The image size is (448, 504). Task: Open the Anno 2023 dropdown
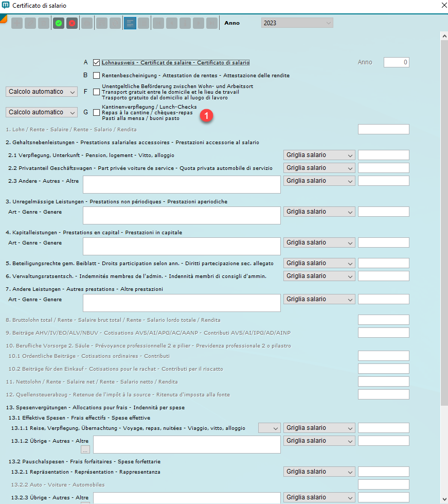297,23
